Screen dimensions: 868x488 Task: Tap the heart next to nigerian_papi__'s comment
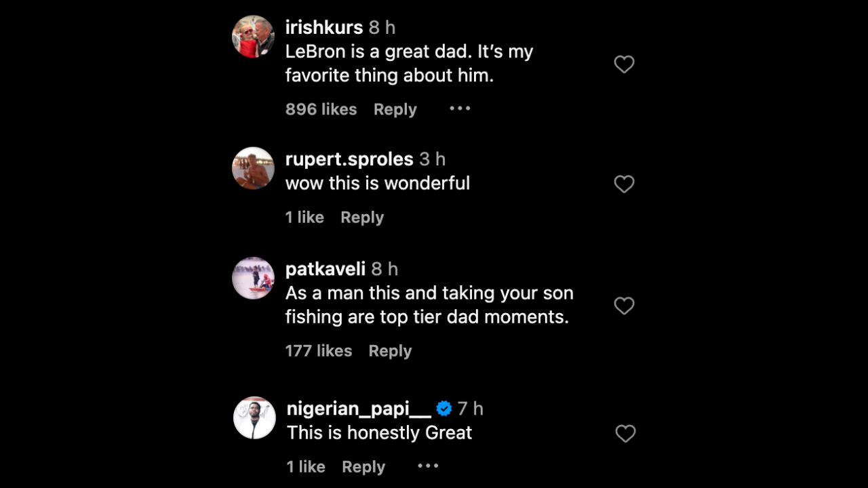click(x=624, y=433)
